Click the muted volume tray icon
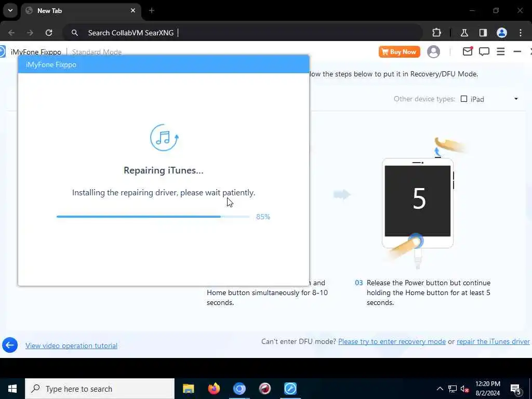The width and height of the screenshot is (532, 399). (465, 389)
